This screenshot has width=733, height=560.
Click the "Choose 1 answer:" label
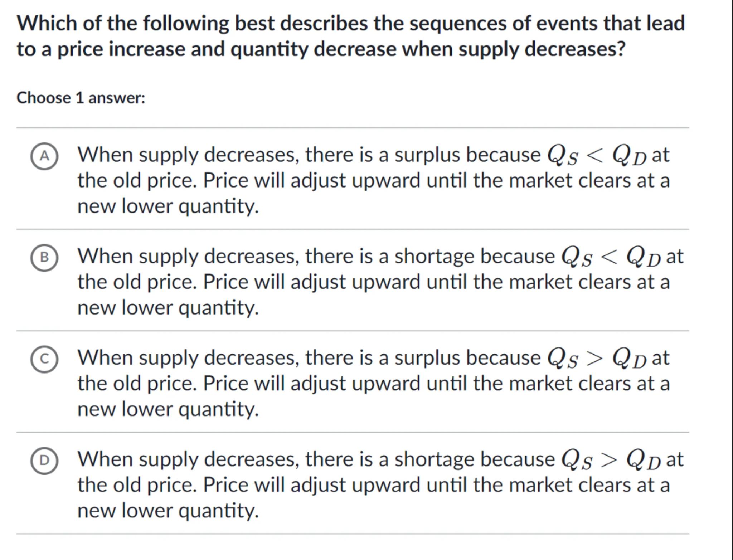pos(81,98)
